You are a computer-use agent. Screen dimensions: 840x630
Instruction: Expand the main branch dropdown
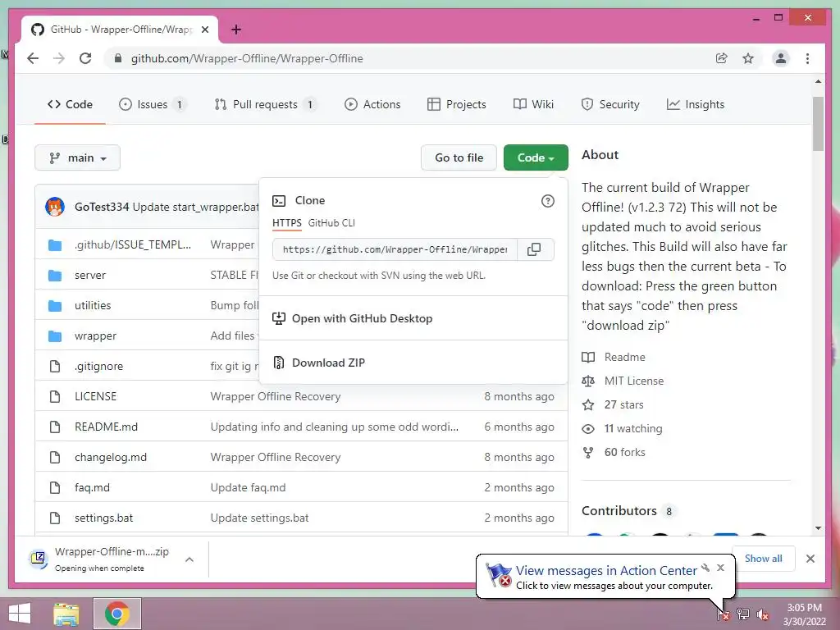(77, 157)
